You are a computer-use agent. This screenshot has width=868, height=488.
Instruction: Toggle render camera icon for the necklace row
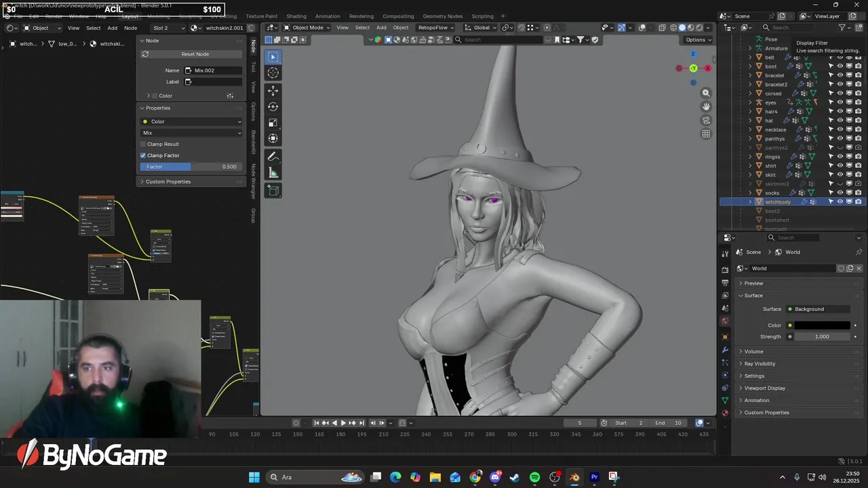[x=859, y=129]
